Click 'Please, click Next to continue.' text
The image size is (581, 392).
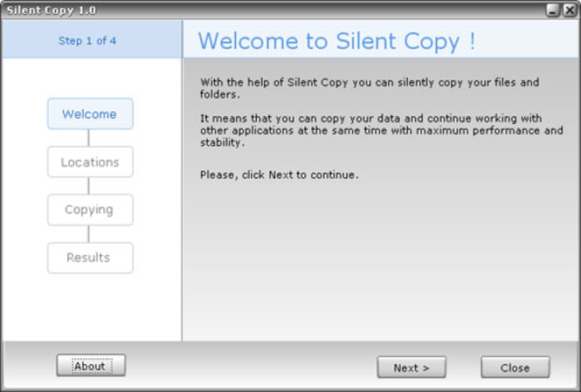point(280,175)
